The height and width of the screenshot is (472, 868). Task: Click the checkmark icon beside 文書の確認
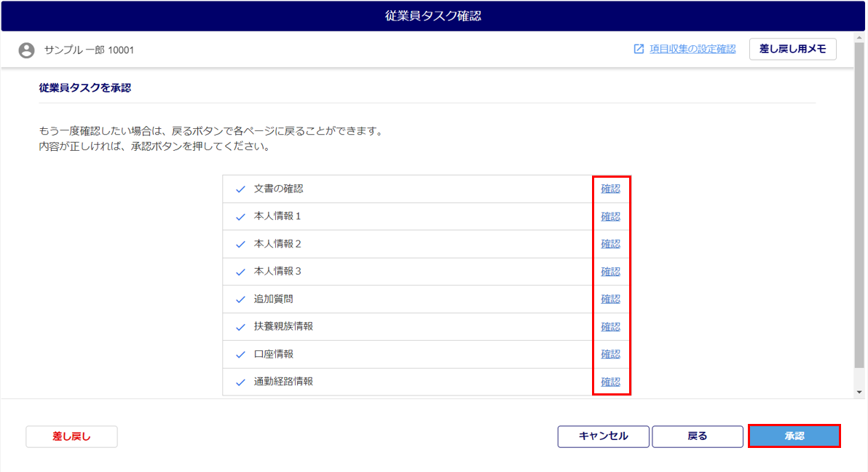click(x=240, y=189)
